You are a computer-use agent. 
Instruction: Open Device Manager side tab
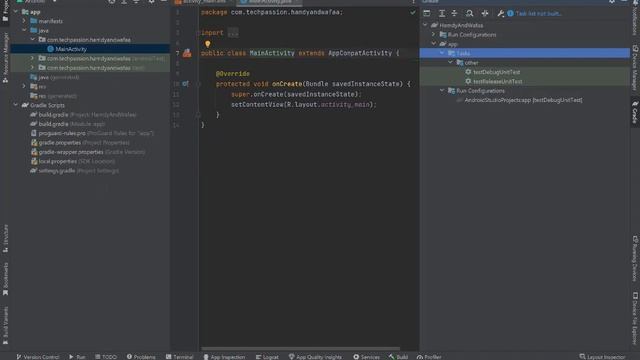(x=635, y=67)
